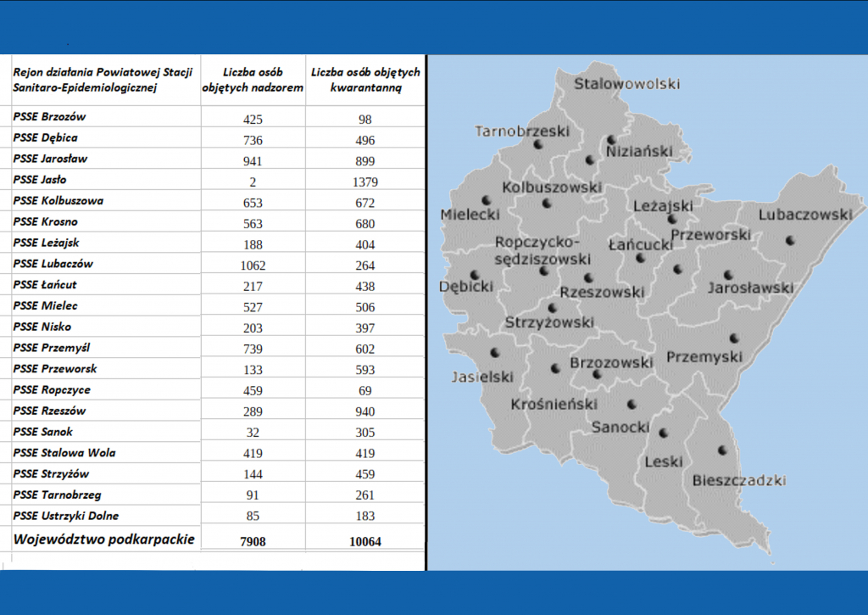Select the Województwo podkarpackie total row label
Image resolution: width=868 pixels, height=615 pixels.
pos(103,539)
